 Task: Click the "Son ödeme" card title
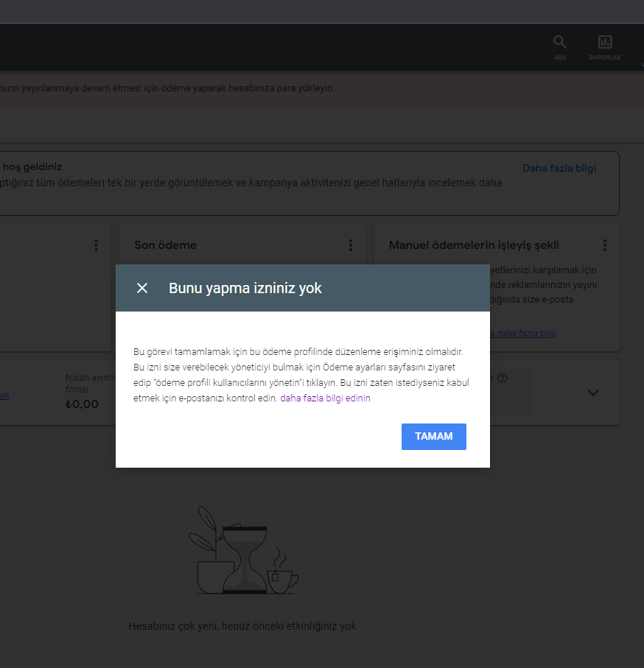click(x=165, y=245)
